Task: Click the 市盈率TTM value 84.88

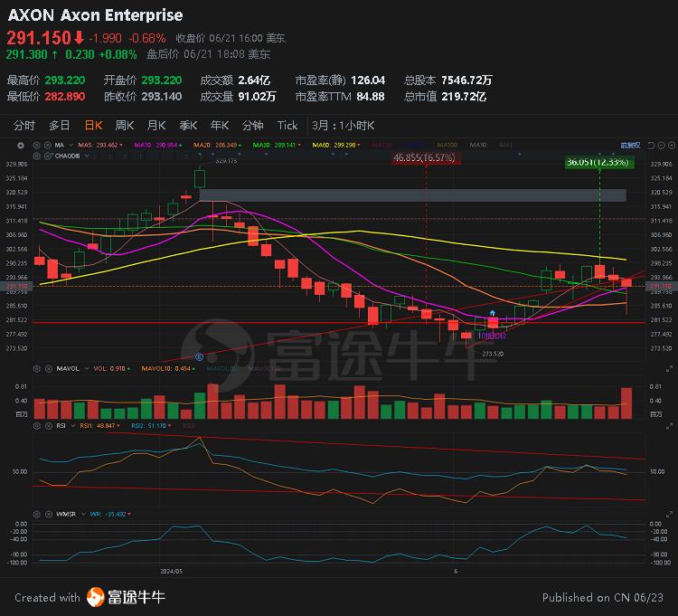Action: point(370,97)
